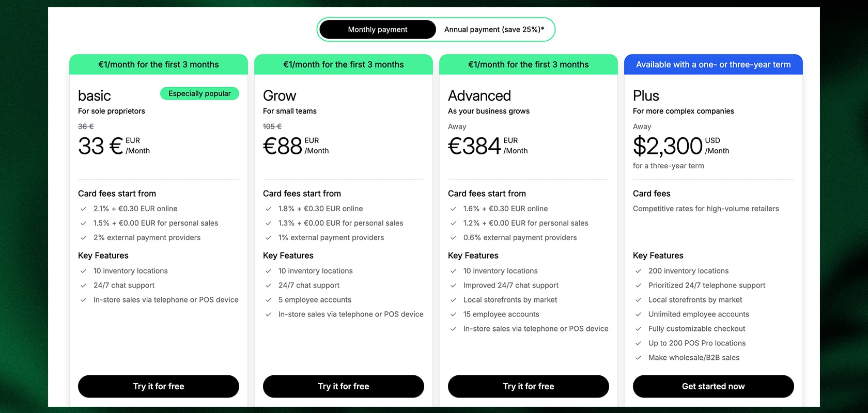Click the checkmark beside 2% external payment providers

tap(83, 237)
